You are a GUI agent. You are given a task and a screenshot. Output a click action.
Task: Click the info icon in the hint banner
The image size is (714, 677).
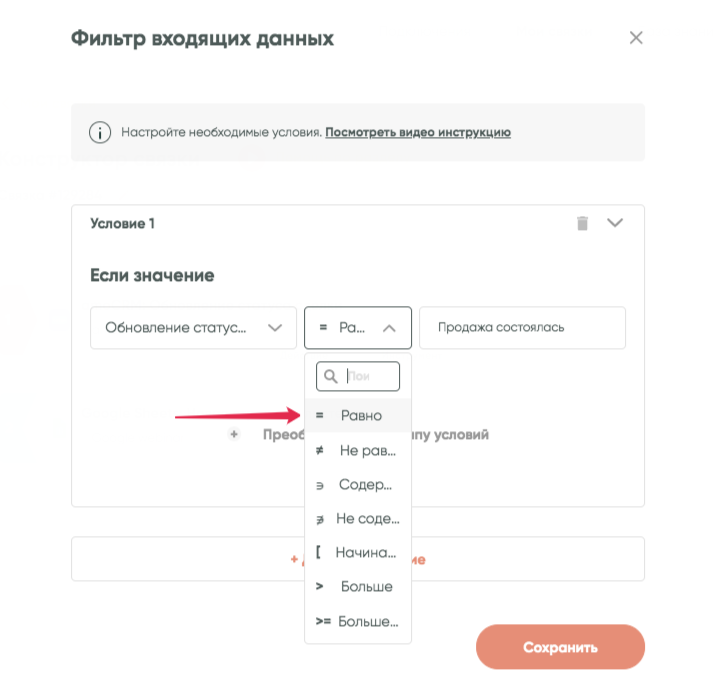click(99, 132)
